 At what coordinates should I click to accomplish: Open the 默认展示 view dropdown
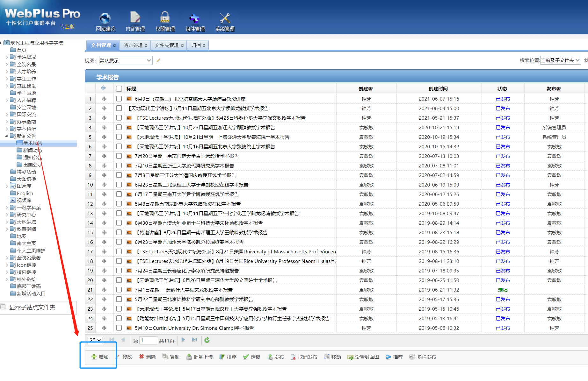[126, 60]
